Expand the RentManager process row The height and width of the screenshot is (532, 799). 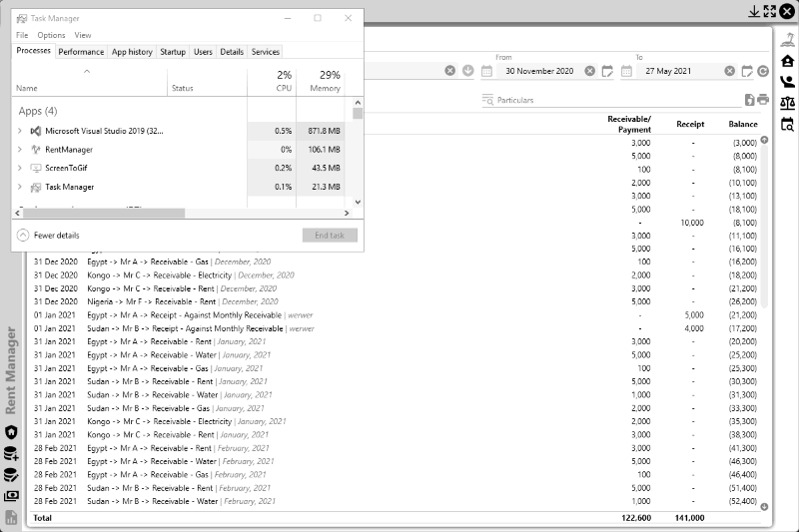20,149
